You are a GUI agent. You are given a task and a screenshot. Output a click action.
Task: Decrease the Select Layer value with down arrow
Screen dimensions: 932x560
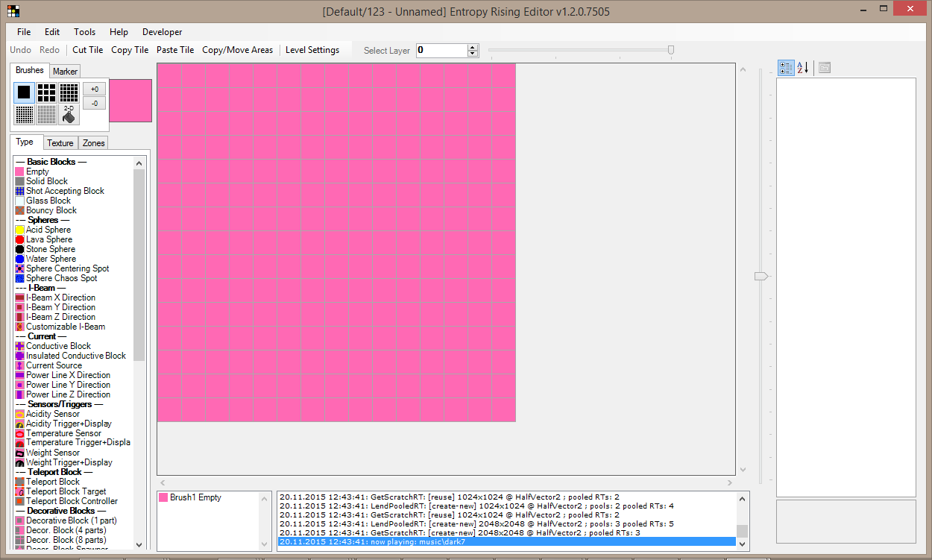click(x=473, y=54)
